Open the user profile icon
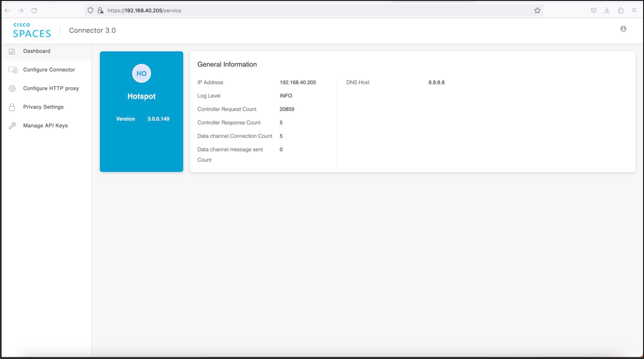This screenshot has width=644, height=359. pos(624,29)
